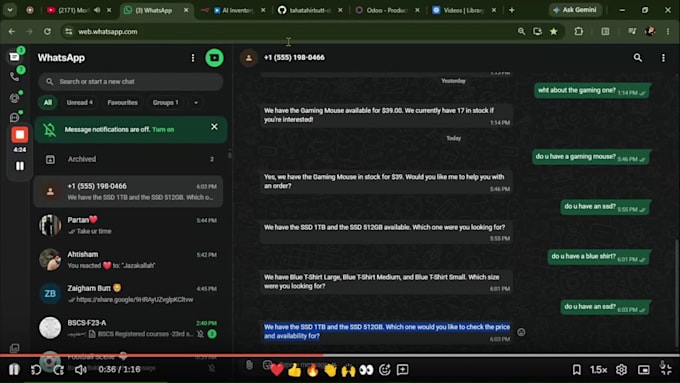Pause the video with the bottom-left pause button
The image size is (680, 383).
tap(14, 370)
